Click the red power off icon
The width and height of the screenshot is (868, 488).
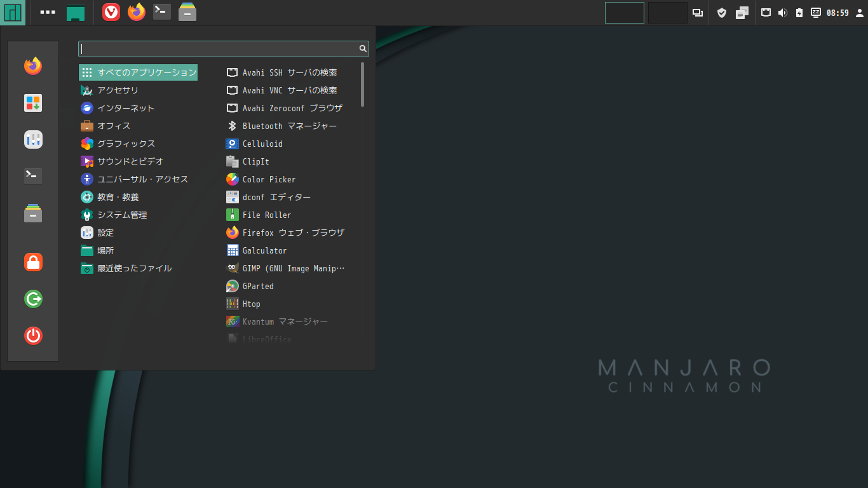pyautogui.click(x=33, y=335)
